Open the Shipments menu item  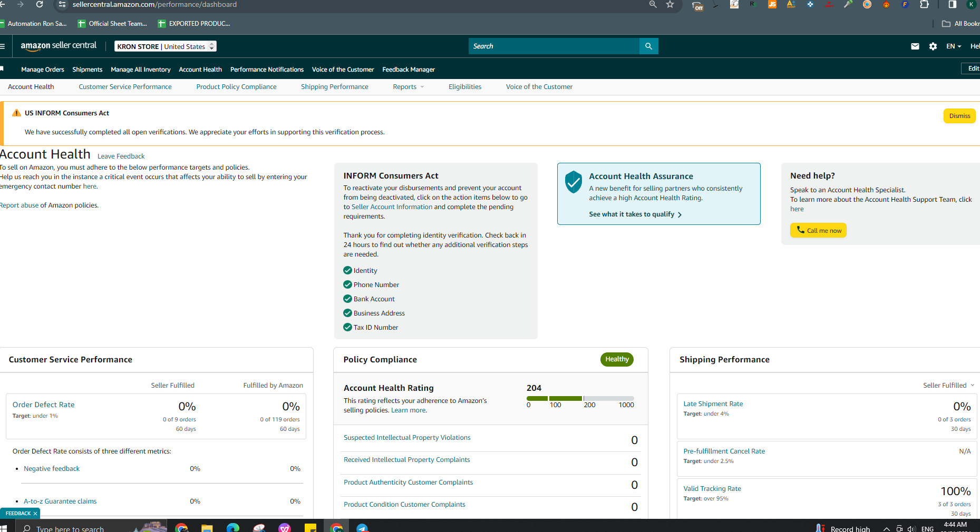pyautogui.click(x=88, y=70)
